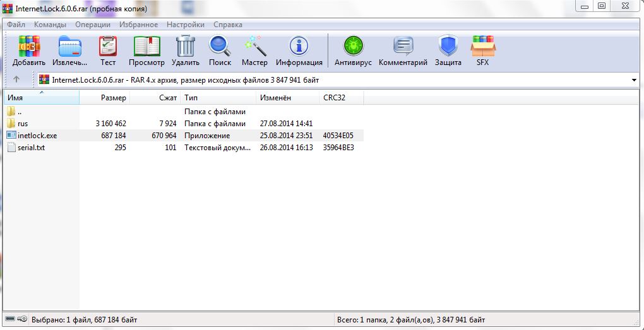Open the Файл menu
Viewport: 644px width, 330px height.
pos(16,25)
